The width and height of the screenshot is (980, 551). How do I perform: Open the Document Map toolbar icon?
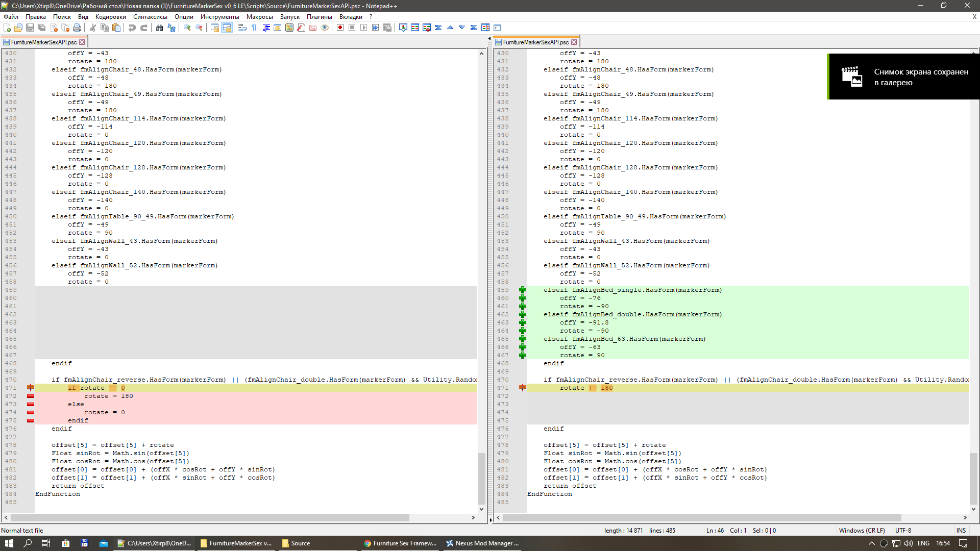(x=289, y=28)
